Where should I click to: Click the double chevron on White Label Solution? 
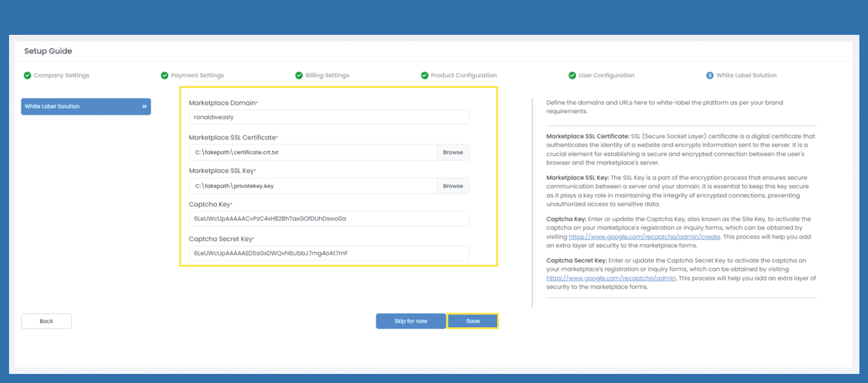pos(144,106)
